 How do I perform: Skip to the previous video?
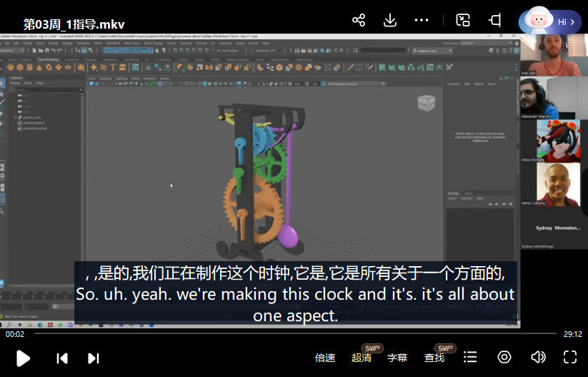tap(62, 358)
